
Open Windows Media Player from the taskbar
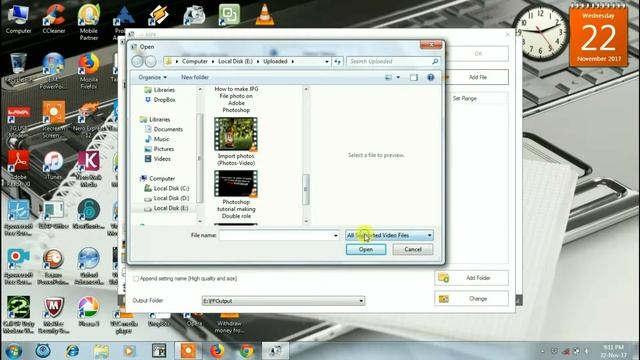pos(129,351)
